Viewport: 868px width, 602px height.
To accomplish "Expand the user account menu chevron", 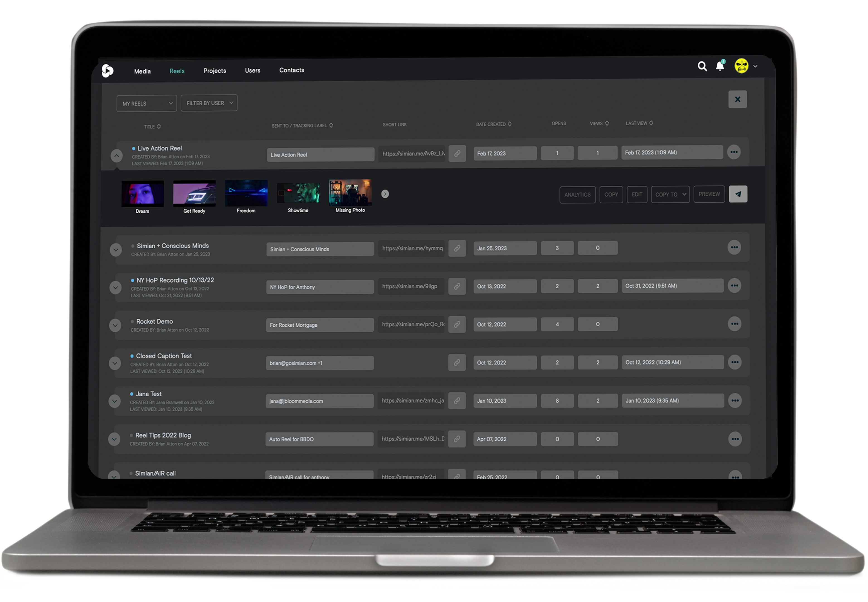I will click(755, 66).
